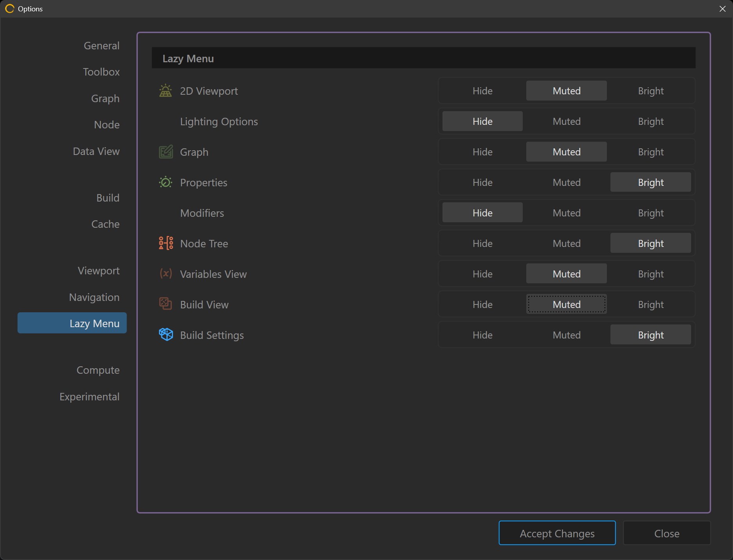Click the Build Settings cube icon
Viewport: 733px width, 560px height.
166,335
